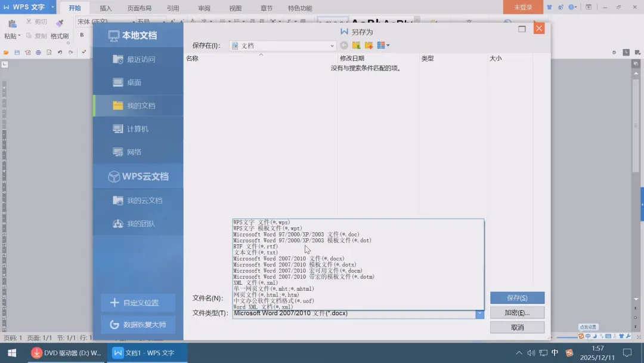Launch 数据恢复大师 from sidebar

coord(138,325)
